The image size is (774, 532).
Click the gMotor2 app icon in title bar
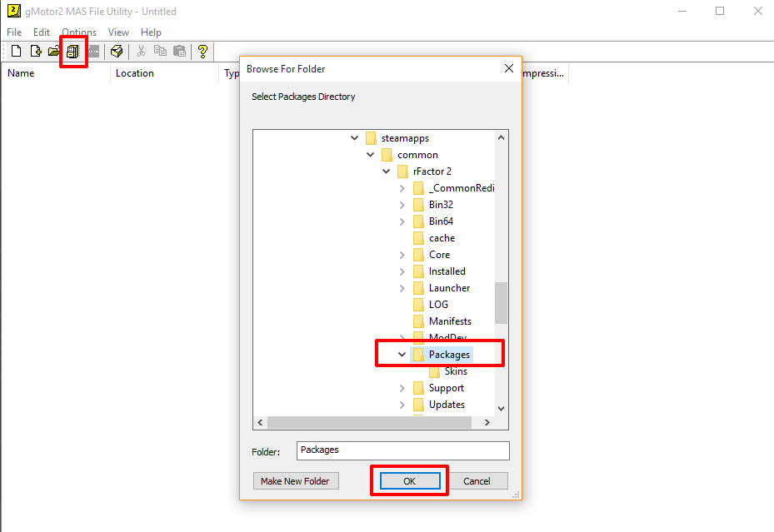click(14, 10)
